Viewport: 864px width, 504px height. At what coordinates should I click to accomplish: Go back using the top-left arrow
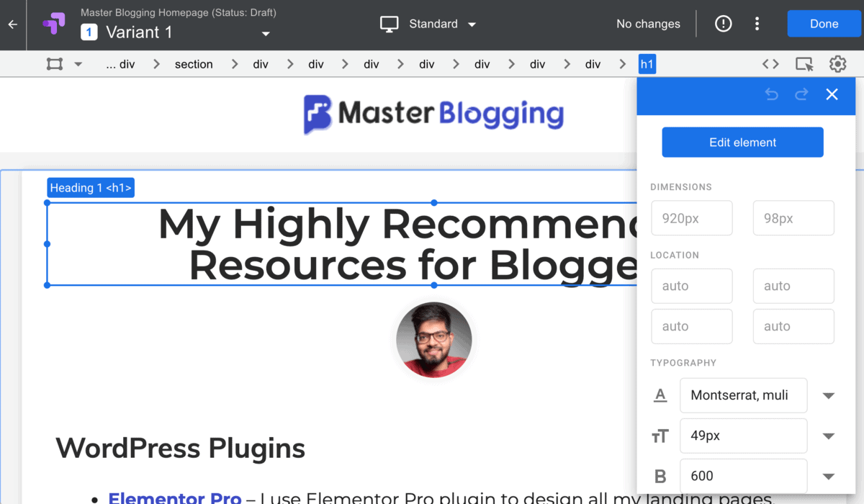click(x=12, y=24)
